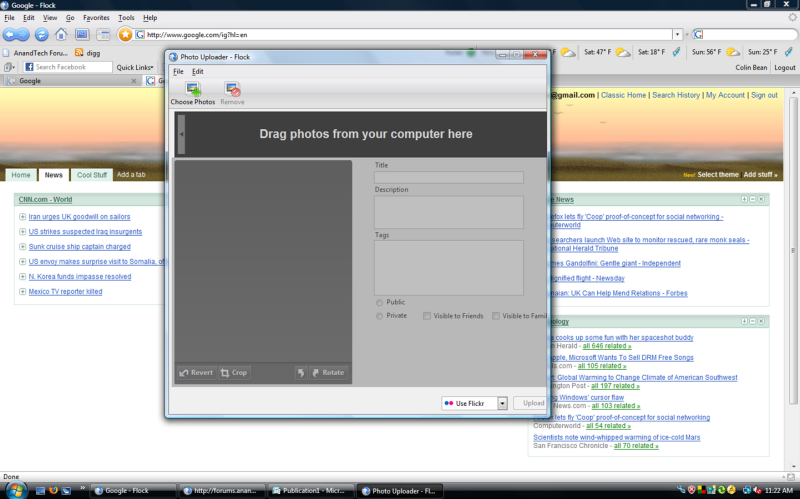Open the Windows Start orb
This screenshot has width=800, height=499.
pyautogui.click(x=16, y=490)
